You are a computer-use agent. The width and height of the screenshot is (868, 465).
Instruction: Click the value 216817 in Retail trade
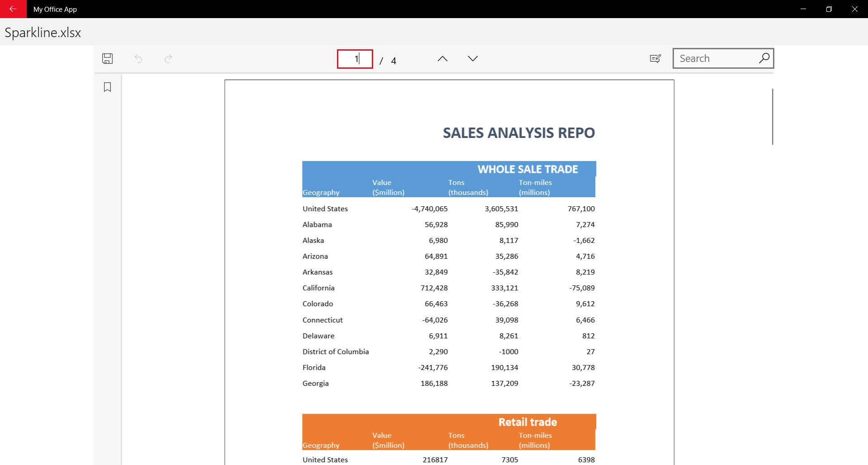(435, 460)
